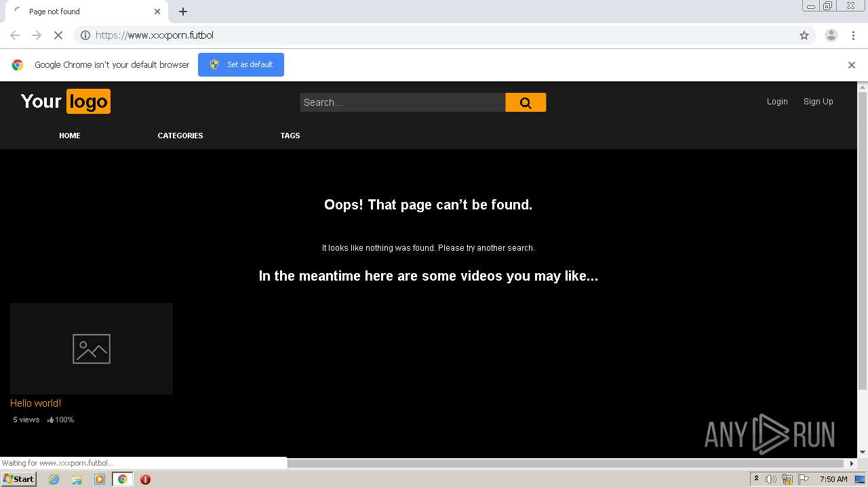Click the 100% thumbs-up rating icon

pyautogui.click(x=50, y=420)
